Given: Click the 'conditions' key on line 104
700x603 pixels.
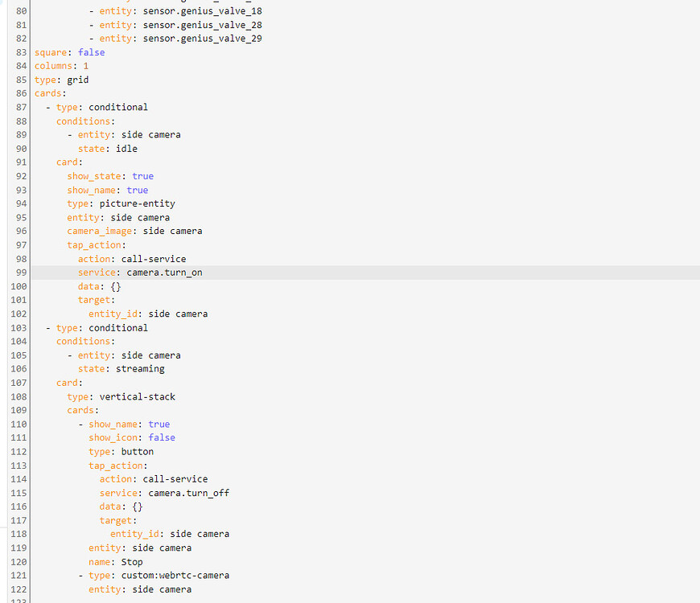Looking at the screenshot, I should tap(83, 341).
